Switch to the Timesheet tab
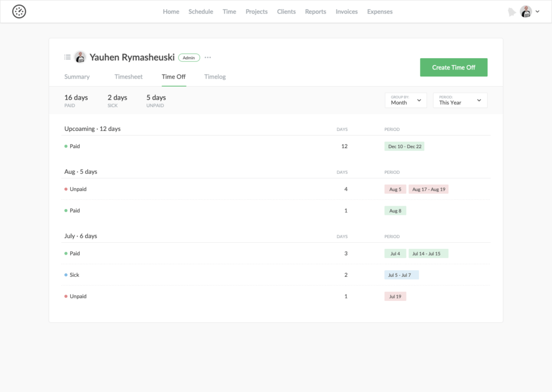Viewport: 552px width, 392px height. (128, 77)
